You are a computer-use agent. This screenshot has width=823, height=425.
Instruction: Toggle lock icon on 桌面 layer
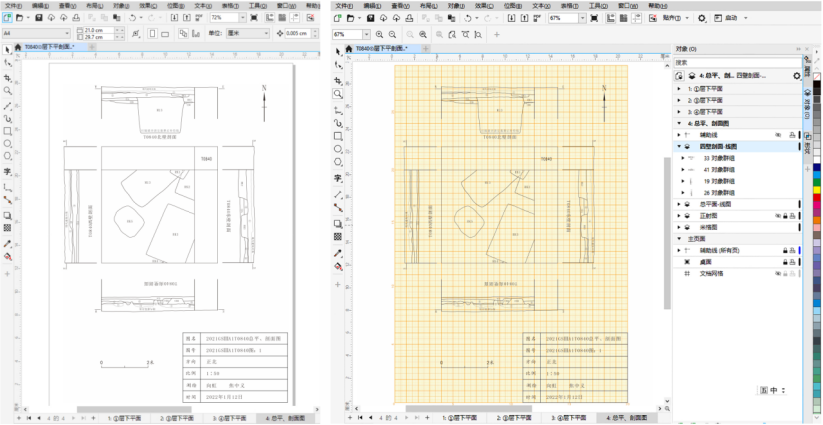[786, 261]
